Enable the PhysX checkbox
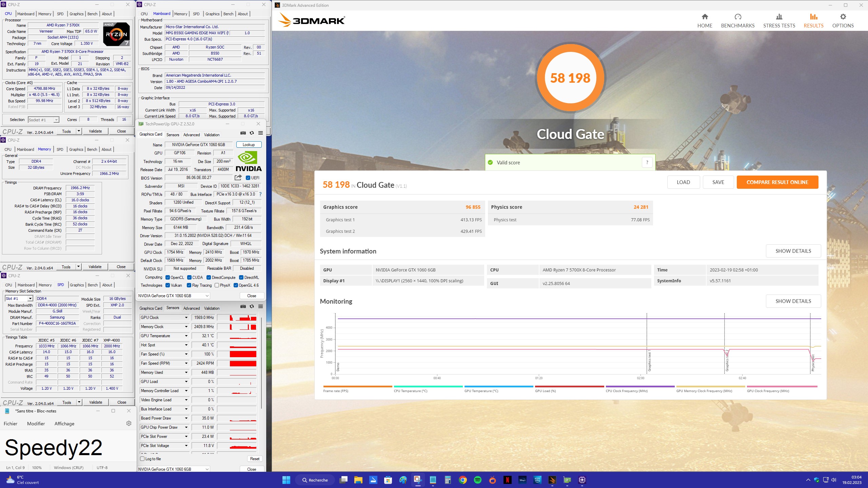 tap(217, 285)
